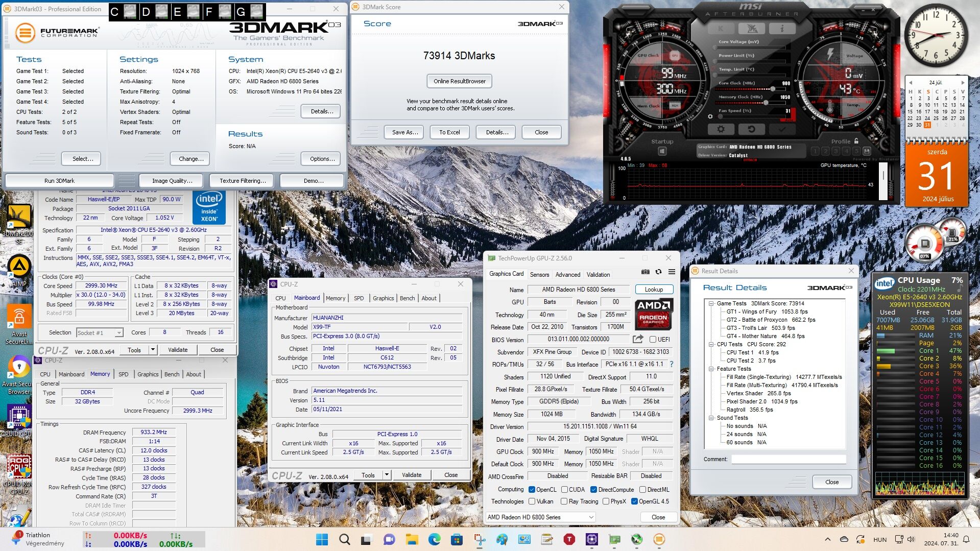
Task: Click Afterburner profile lock icon
Action: tap(856, 141)
